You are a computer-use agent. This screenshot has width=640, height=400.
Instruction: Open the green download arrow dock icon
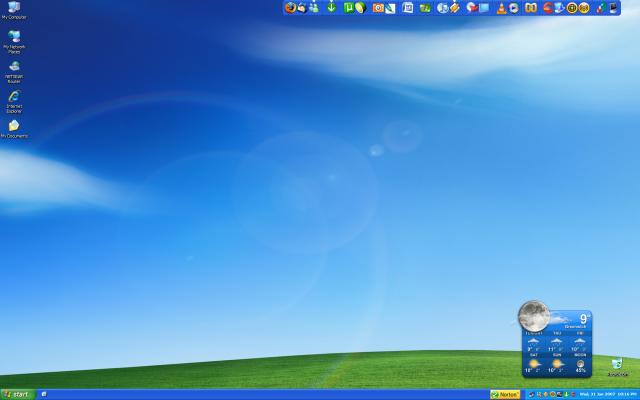pos(331,8)
